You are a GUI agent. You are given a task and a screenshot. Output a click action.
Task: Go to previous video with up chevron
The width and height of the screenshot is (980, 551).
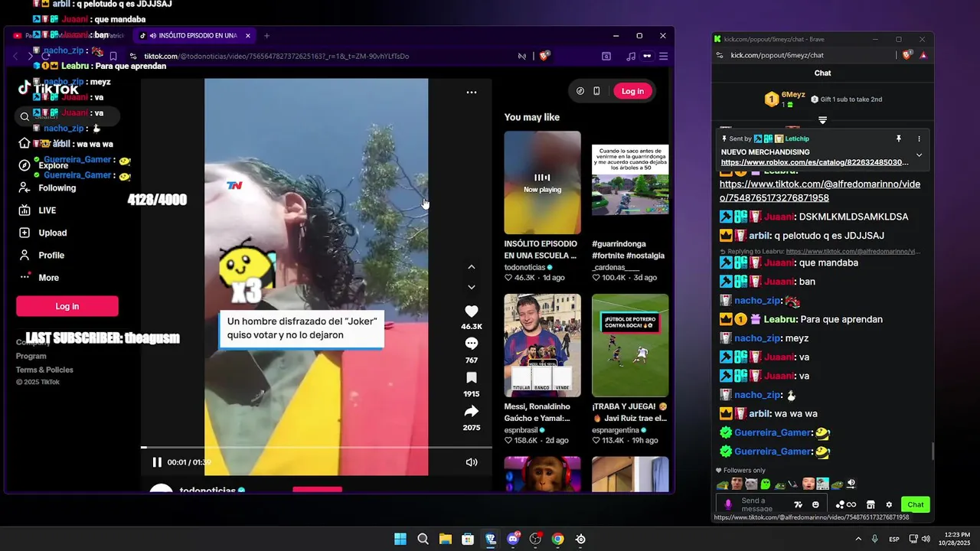pos(472,267)
